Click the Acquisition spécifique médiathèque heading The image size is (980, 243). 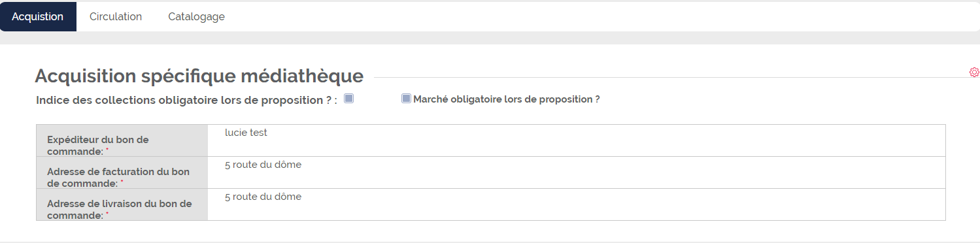click(199, 76)
